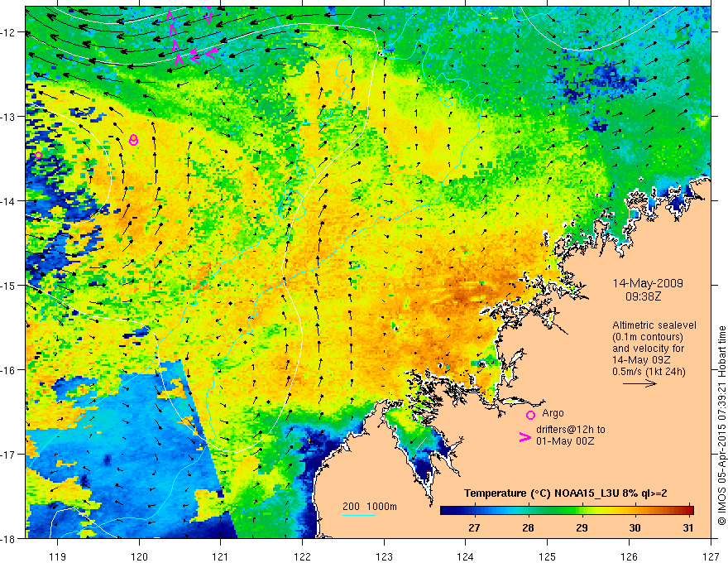Screen dimensions: 728x563
Task: Click the 'Argo' legend label
Action: point(553,413)
